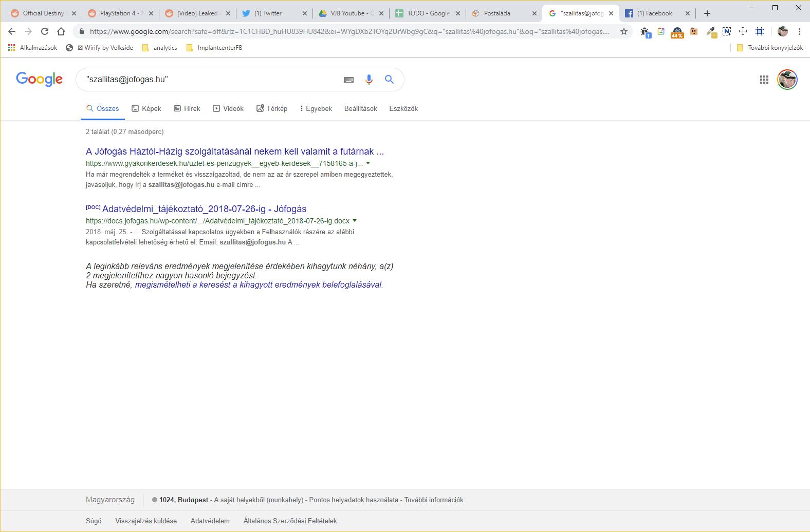View site security info via padlock
The width and height of the screenshot is (810, 532).
[x=81, y=31]
